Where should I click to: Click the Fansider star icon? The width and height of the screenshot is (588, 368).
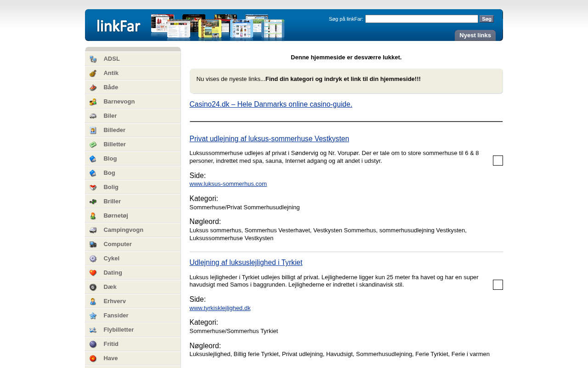pos(93,316)
